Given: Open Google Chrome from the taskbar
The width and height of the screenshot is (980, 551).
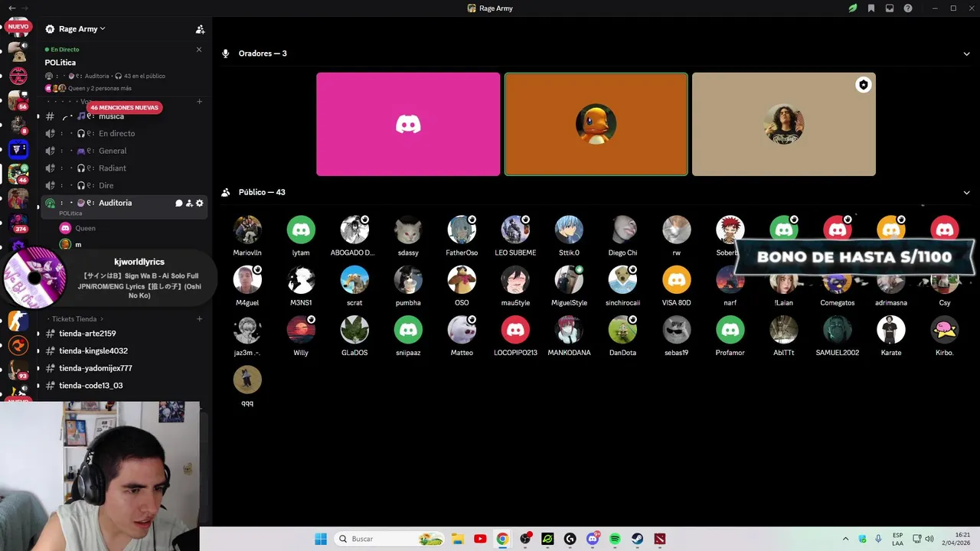Looking at the screenshot, I should coord(502,539).
